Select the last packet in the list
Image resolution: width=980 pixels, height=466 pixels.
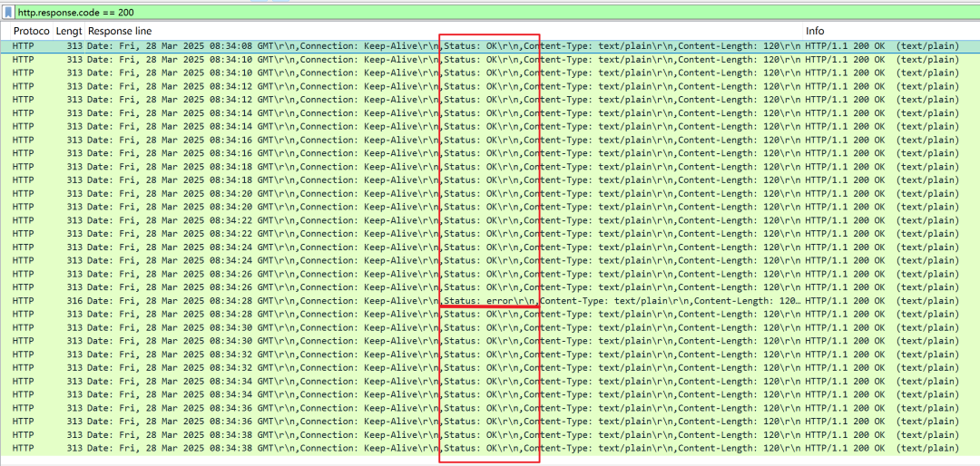pyautogui.click(x=272, y=448)
